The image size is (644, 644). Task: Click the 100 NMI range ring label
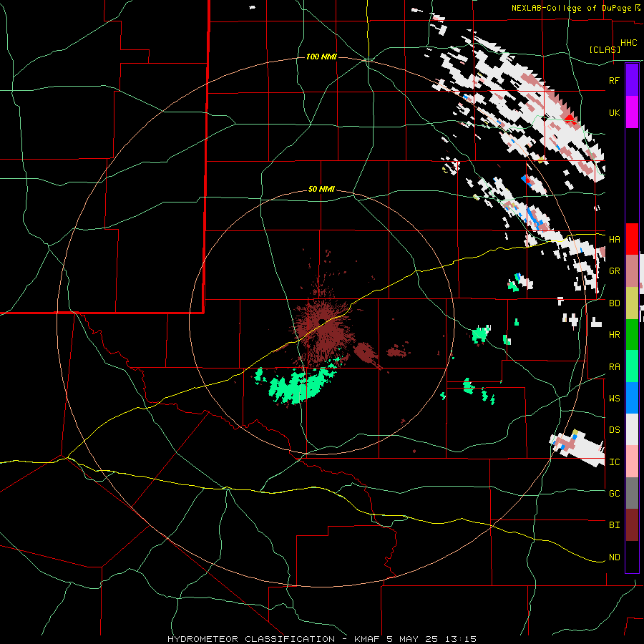point(321,57)
